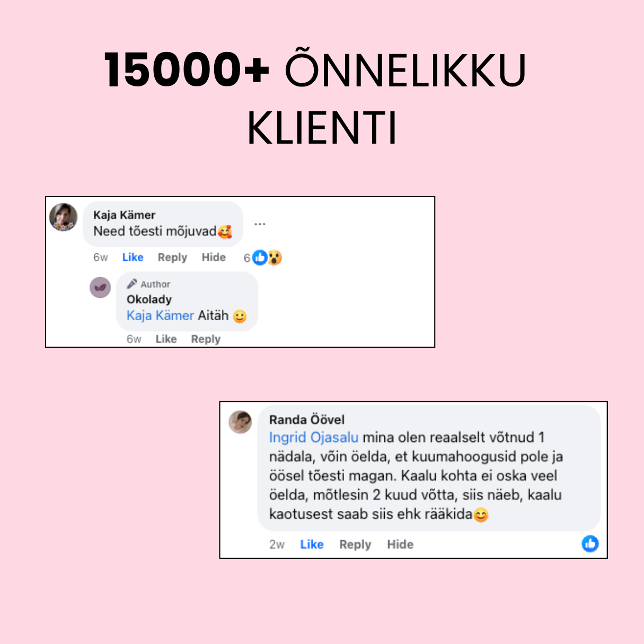Reply to Kaja Kämer's comment

(x=172, y=258)
